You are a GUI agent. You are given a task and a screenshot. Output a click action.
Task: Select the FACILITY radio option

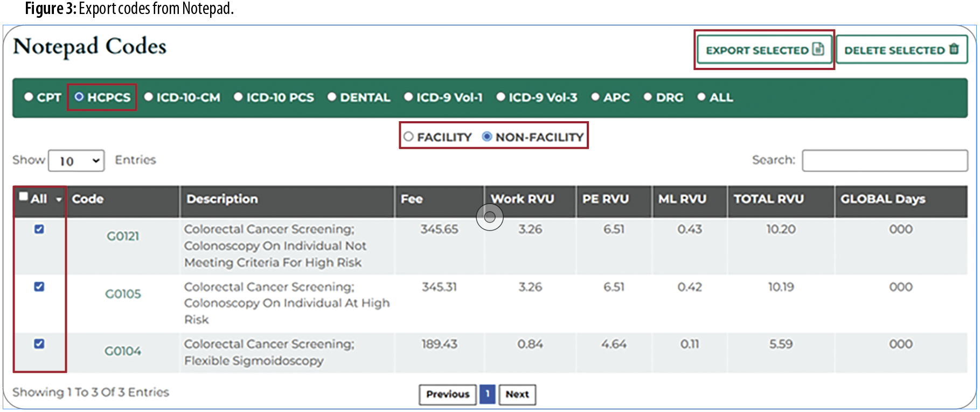408,137
